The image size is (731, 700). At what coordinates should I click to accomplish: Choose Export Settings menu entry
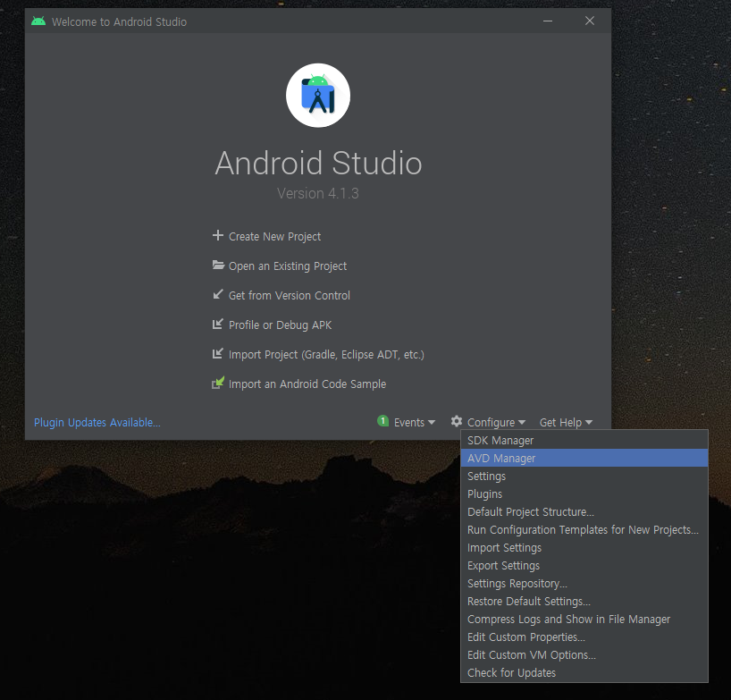pos(584,565)
